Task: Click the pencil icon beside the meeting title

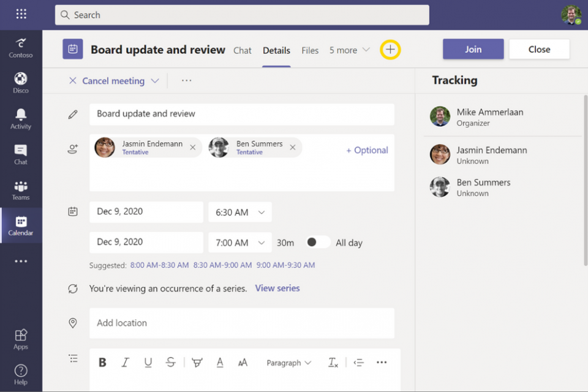Action: (73, 114)
